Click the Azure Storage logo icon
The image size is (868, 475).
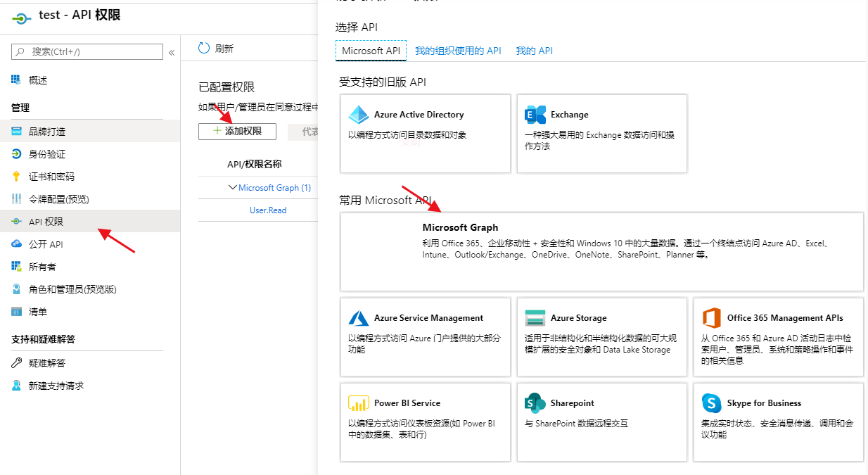(535, 318)
